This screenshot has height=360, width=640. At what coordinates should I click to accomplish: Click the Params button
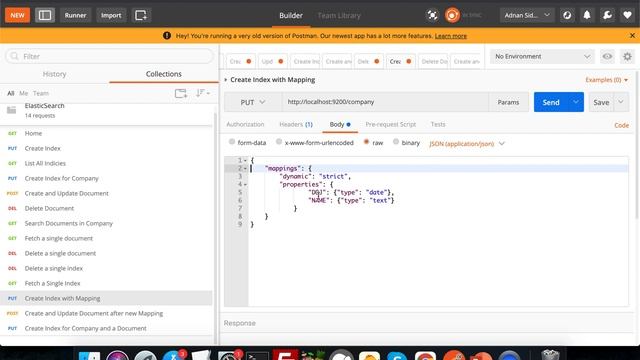[508, 102]
